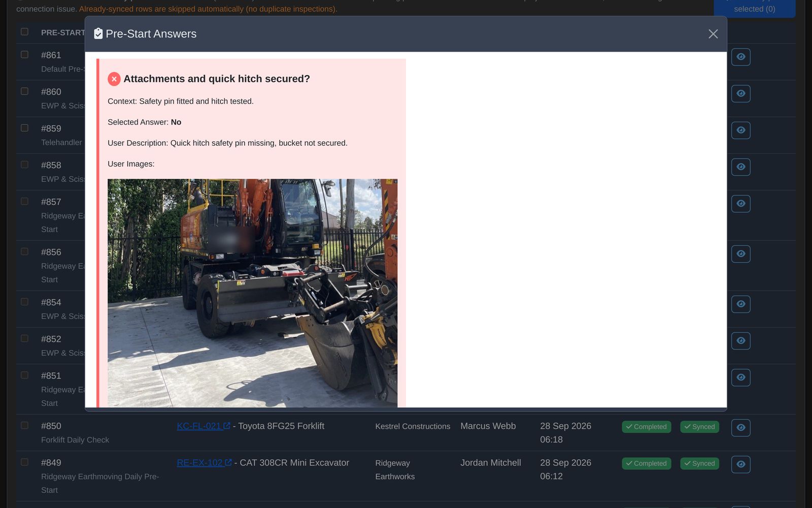This screenshot has height=508, width=812.
Task: View pre-start #850 with eye icon
Action: point(741,427)
